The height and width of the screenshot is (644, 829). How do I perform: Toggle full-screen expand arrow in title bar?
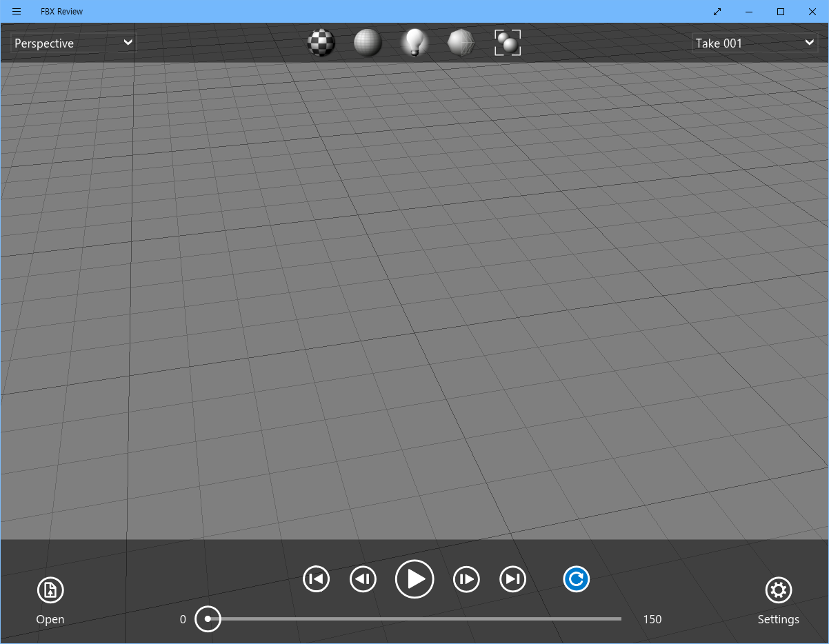coord(717,11)
